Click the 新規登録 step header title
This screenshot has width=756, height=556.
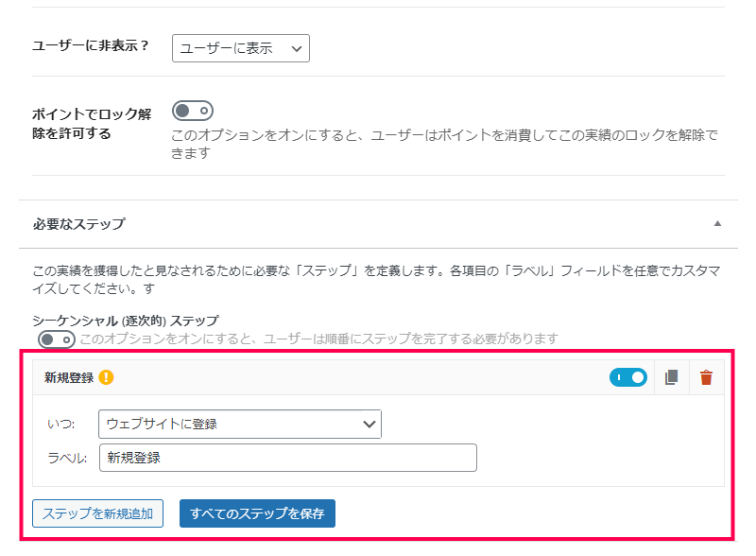pos(69,377)
